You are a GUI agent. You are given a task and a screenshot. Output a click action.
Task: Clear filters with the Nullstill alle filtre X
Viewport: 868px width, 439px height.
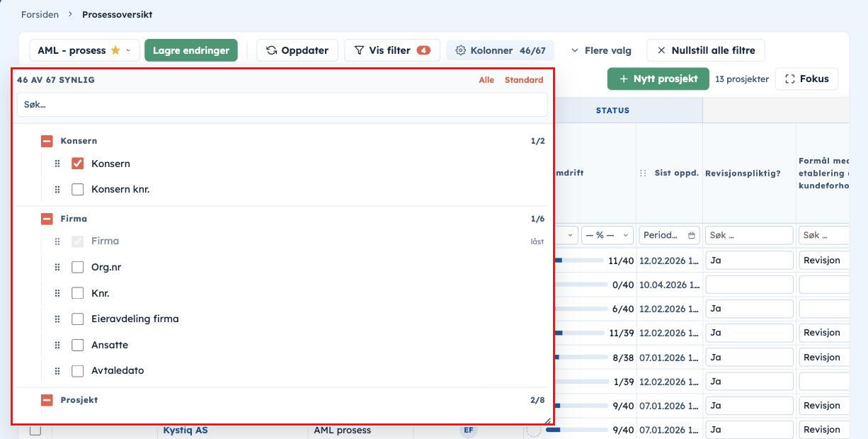tap(661, 50)
